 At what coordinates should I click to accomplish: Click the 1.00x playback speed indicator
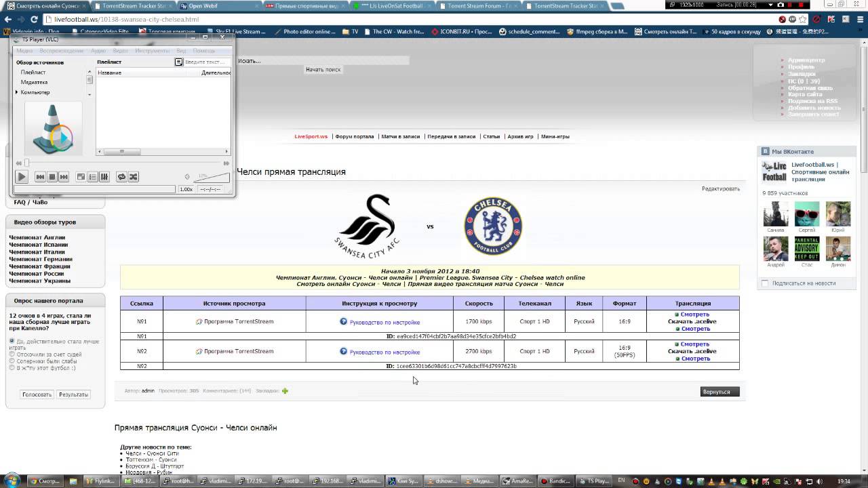186,189
